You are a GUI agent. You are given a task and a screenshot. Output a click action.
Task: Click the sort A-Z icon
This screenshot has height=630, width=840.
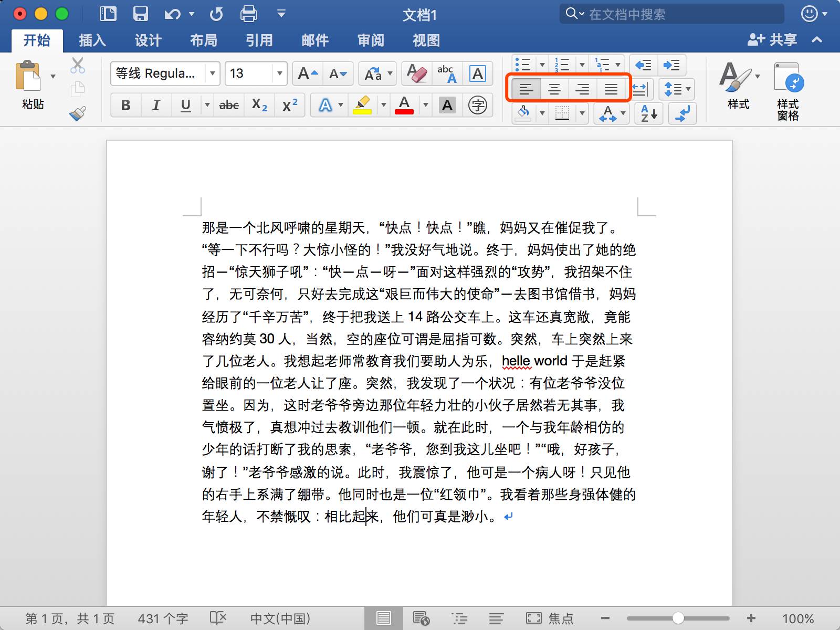pyautogui.click(x=649, y=113)
